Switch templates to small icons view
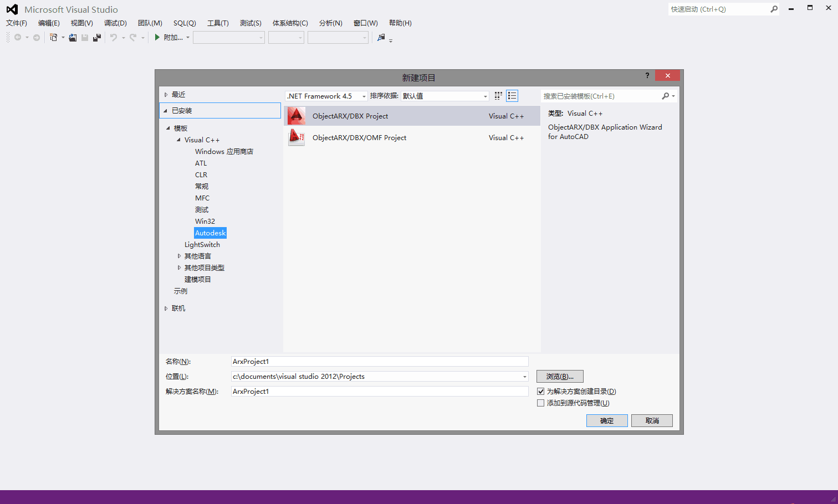 tap(498, 96)
